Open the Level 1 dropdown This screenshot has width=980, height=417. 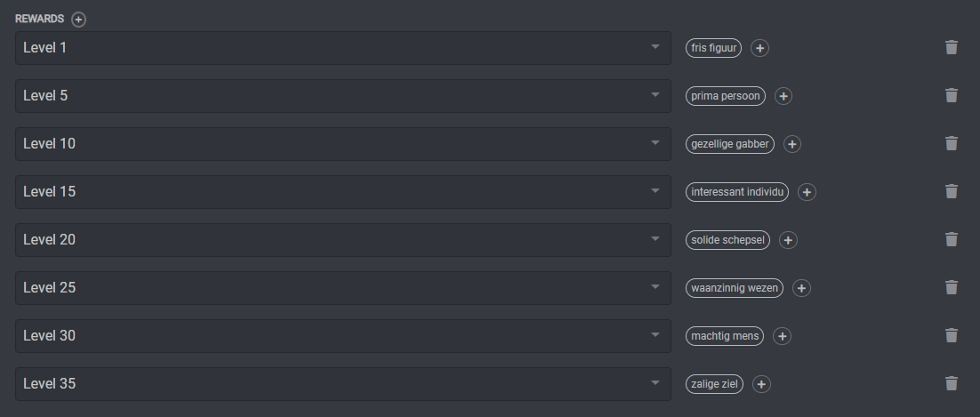[342, 48]
